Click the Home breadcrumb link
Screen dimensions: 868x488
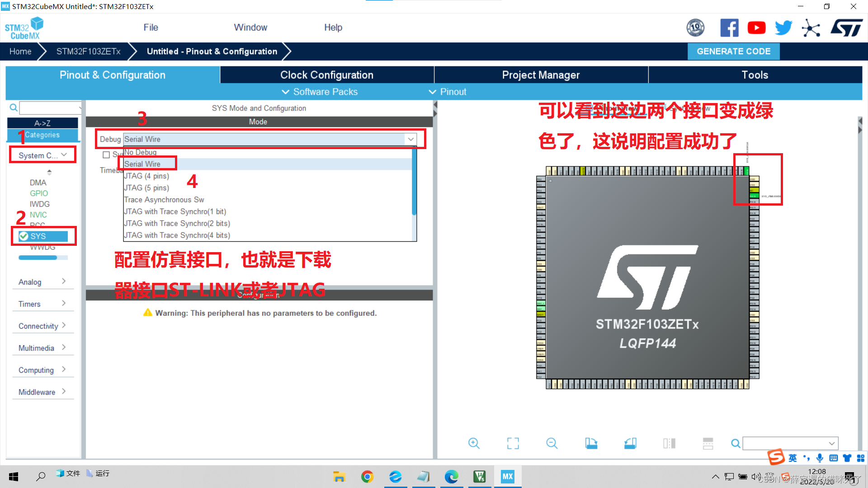point(20,52)
